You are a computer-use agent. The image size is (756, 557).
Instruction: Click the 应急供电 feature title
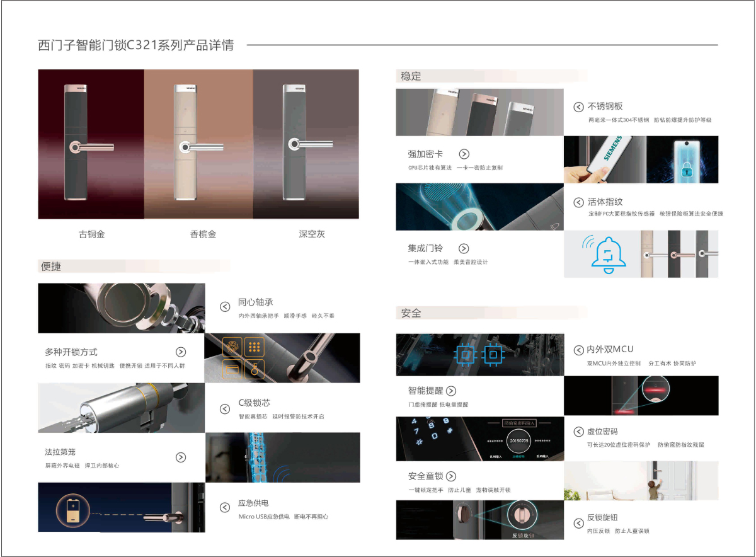click(254, 503)
